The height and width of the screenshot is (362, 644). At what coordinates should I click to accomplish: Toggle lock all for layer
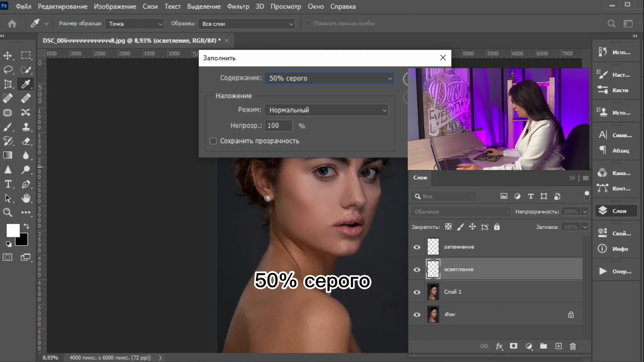496,227
